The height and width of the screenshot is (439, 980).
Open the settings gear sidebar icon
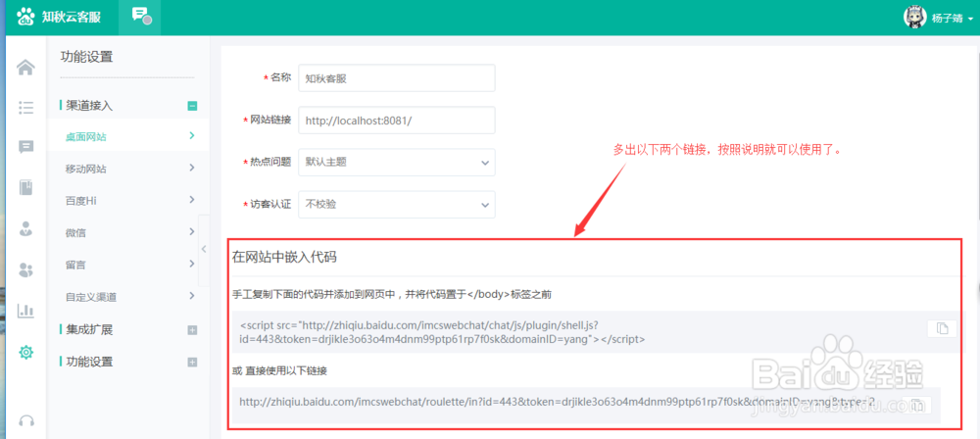coord(25,352)
